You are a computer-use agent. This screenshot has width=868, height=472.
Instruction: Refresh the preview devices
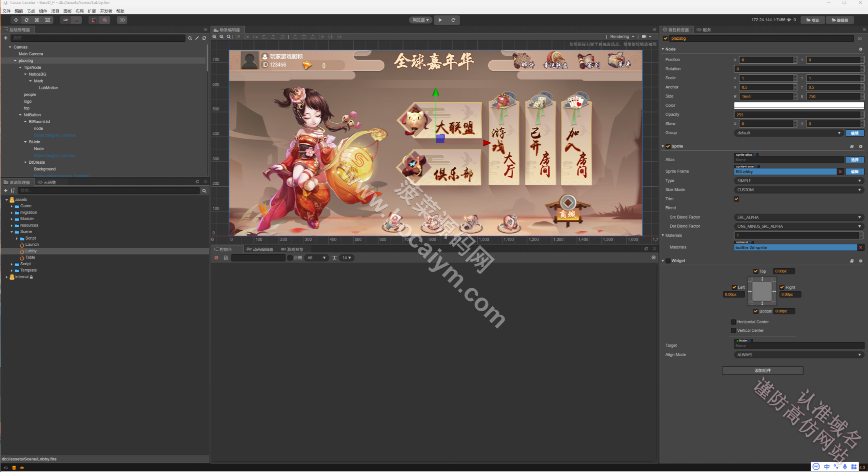(x=453, y=20)
